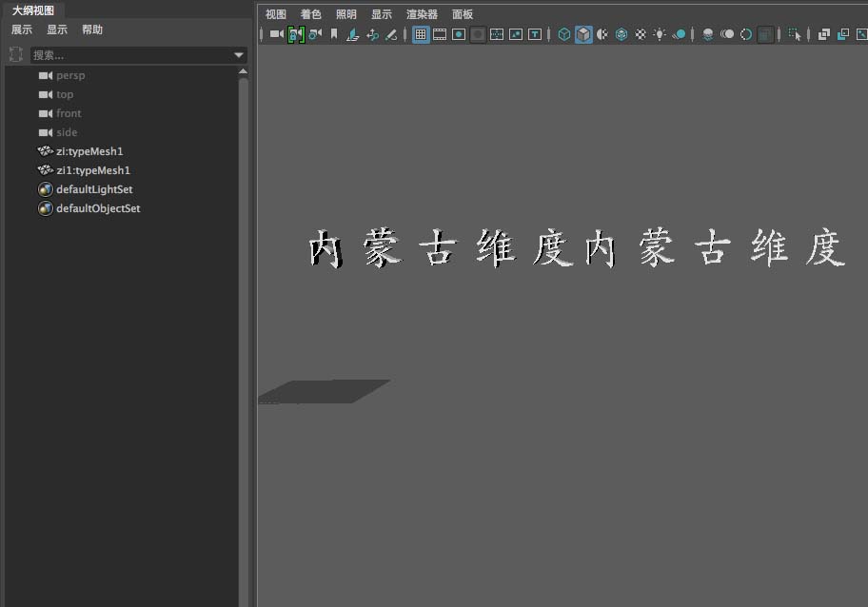This screenshot has height=607, width=868.
Task: Open the Grease Pencil tool
Action: [x=391, y=34]
